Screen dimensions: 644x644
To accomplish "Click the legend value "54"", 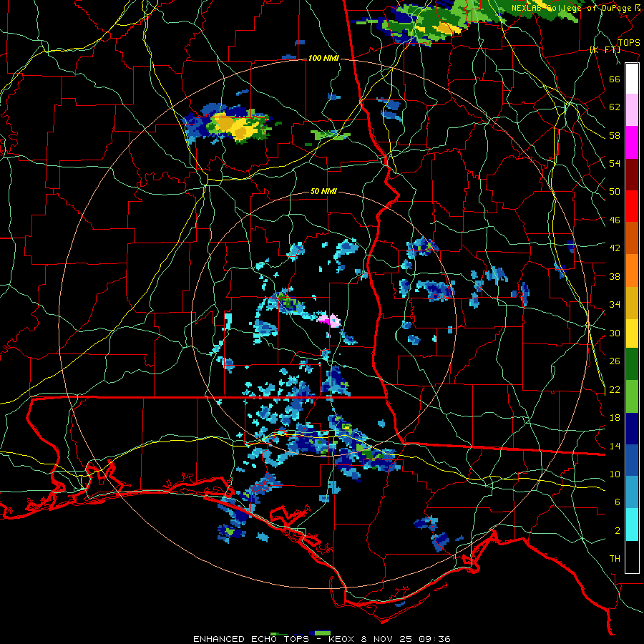I will pos(615,163).
